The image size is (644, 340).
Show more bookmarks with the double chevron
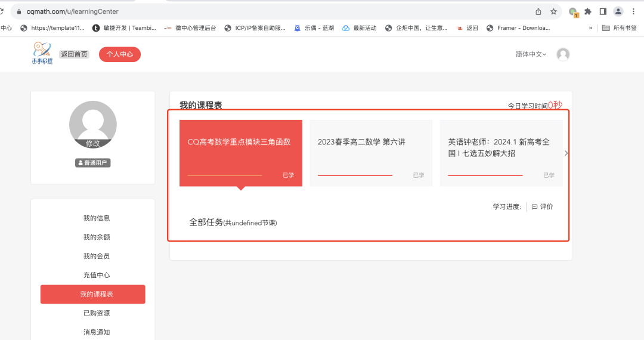[x=590, y=28]
